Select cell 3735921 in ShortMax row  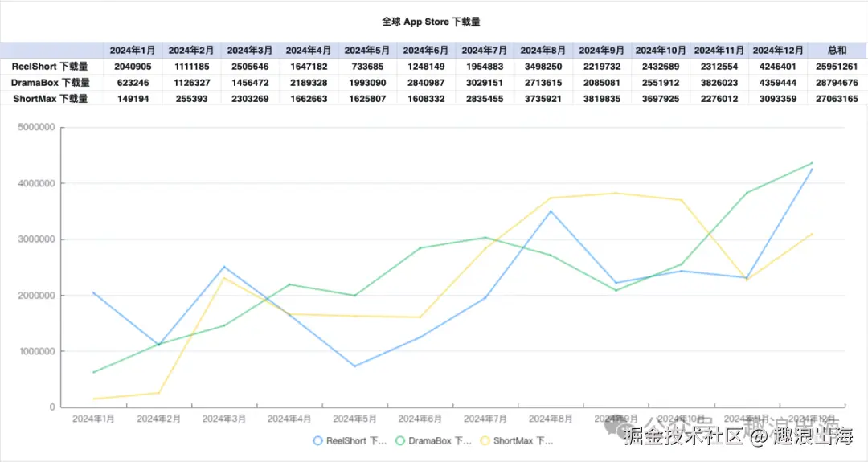coord(543,99)
